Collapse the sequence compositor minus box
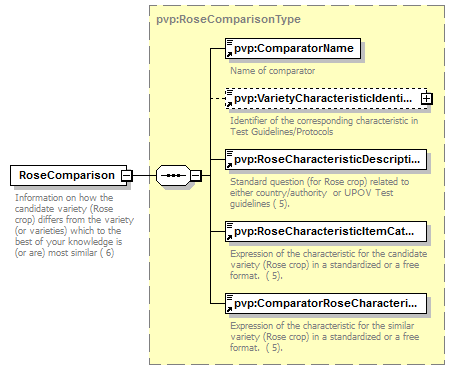Image resolution: width=455 pixels, height=370 pixels. tap(196, 175)
